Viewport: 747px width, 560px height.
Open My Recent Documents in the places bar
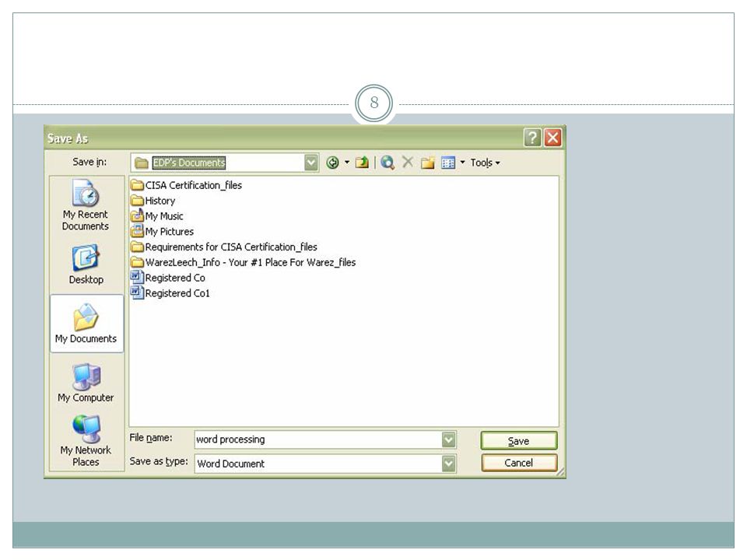(86, 205)
